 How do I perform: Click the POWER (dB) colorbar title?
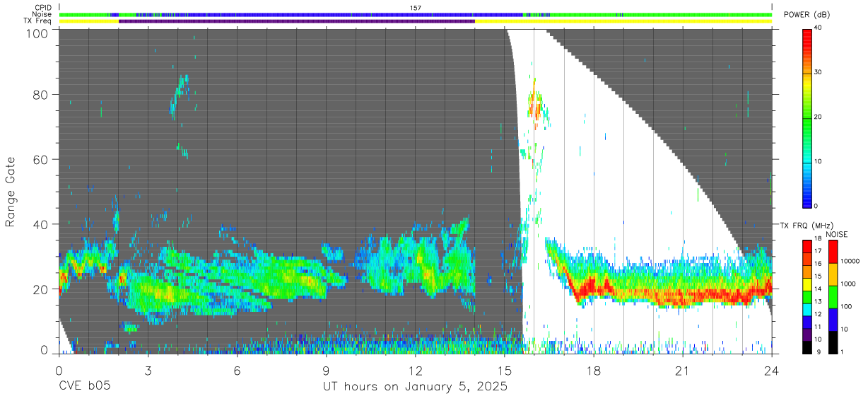click(807, 15)
